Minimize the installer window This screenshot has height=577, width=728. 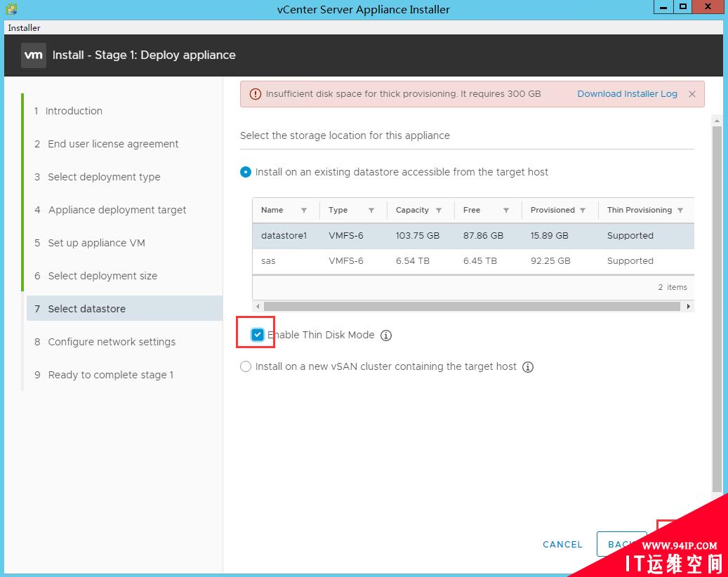[663, 7]
